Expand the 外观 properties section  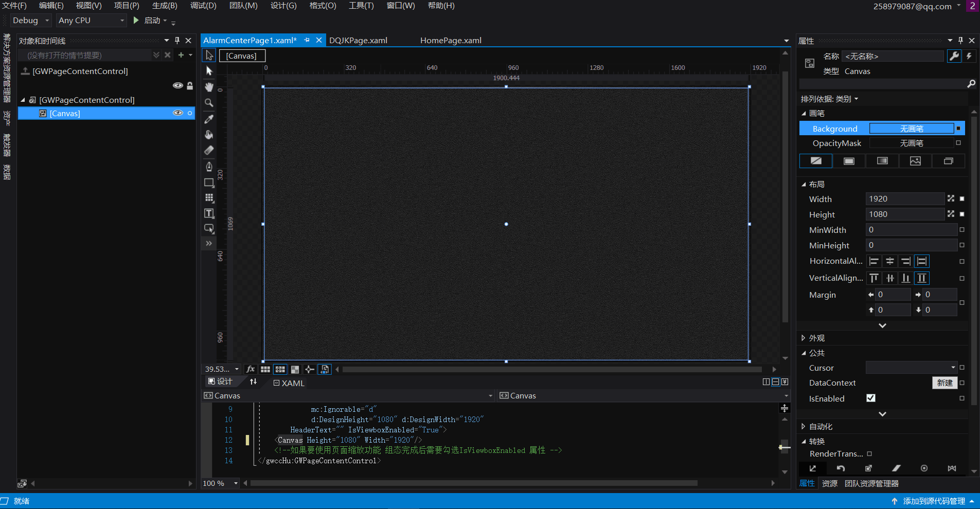click(x=804, y=338)
